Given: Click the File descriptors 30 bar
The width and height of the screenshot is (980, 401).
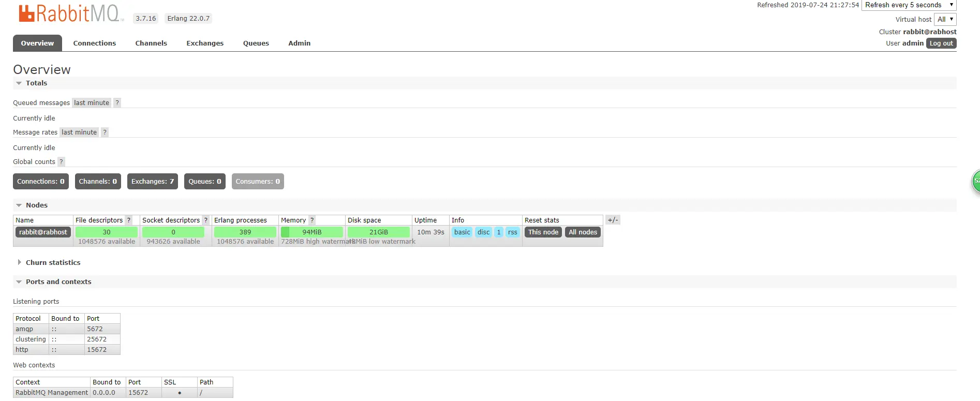Looking at the screenshot, I should (107, 232).
